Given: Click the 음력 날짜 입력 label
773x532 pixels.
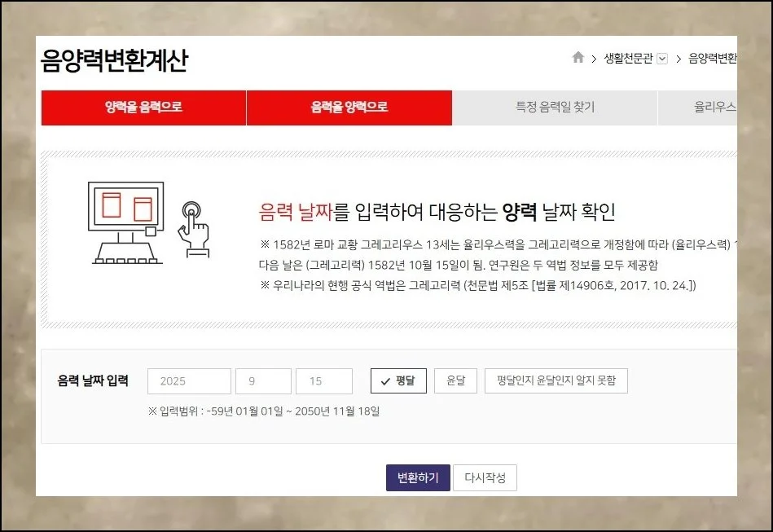Looking at the screenshot, I should tap(91, 380).
